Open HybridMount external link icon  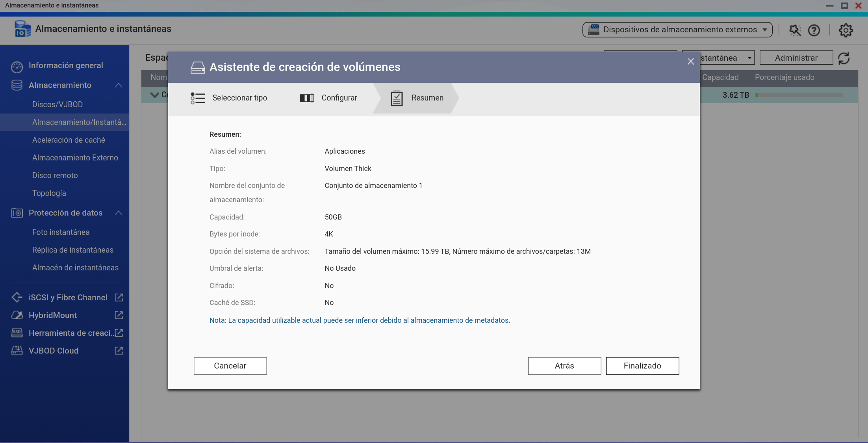click(x=119, y=315)
